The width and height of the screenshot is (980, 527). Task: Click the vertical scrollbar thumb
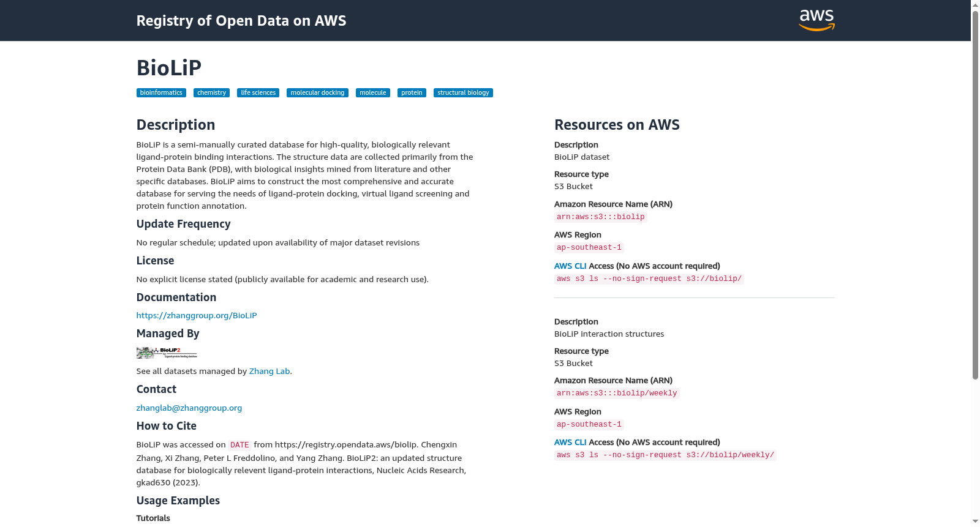pyautogui.click(x=975, y=195)
